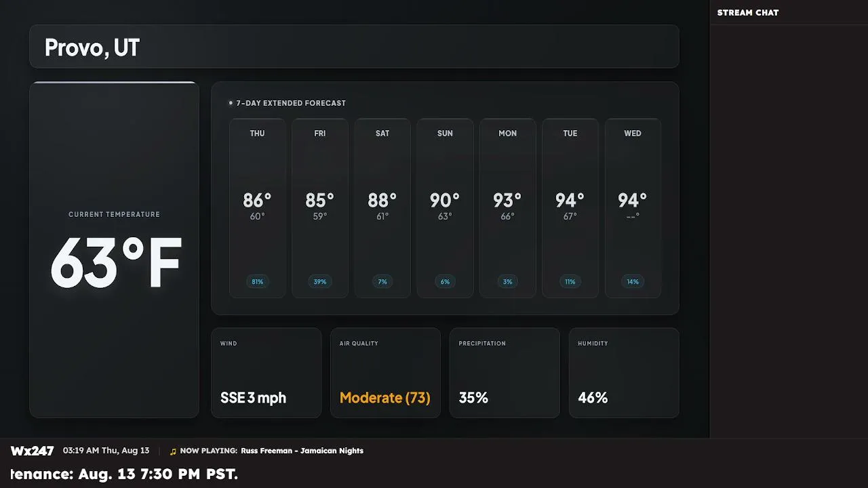
Task: Click Saturday's 7% precipitation badge
Action: tap(382, 281)
